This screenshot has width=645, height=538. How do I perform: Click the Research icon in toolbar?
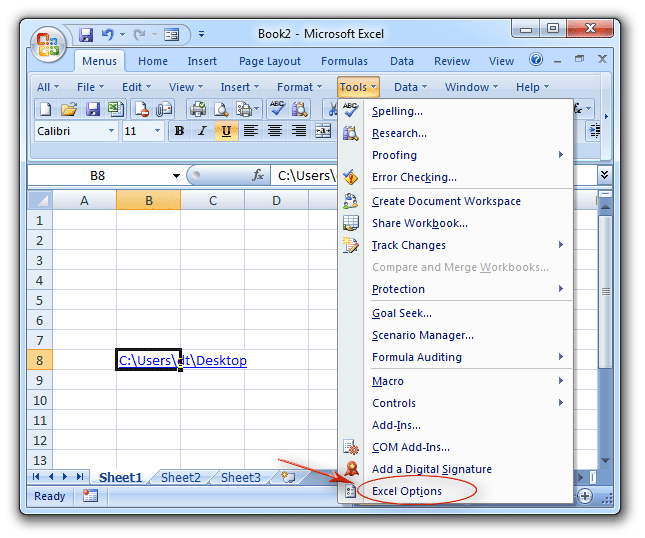click(300, 109)
